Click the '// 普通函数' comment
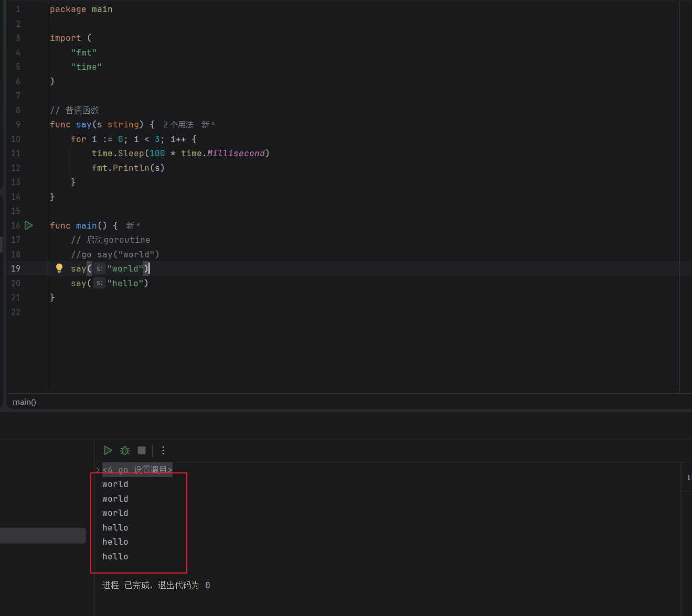 (x=74, y=110)
